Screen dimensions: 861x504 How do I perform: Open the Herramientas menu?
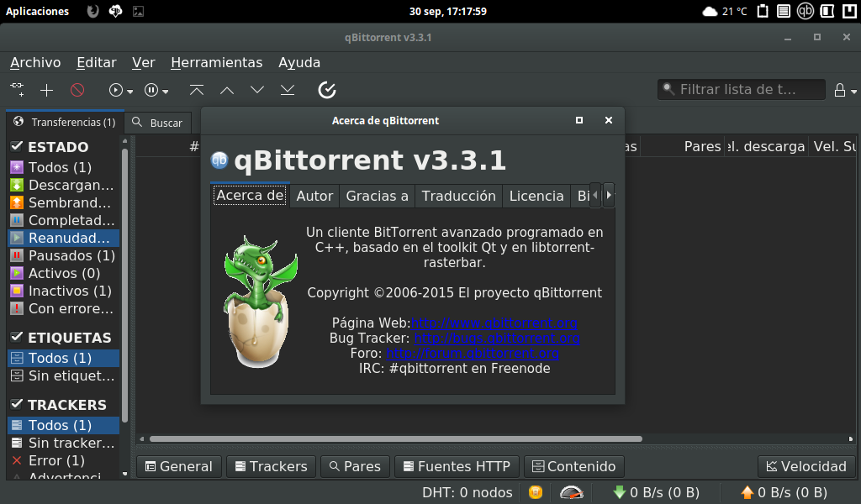click(x=216, y=62)
